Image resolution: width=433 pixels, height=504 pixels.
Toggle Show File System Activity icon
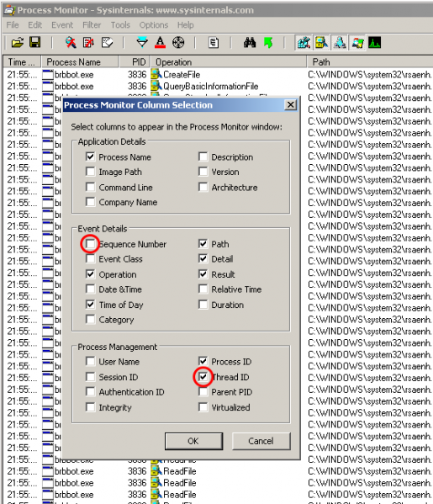point(321,42)
